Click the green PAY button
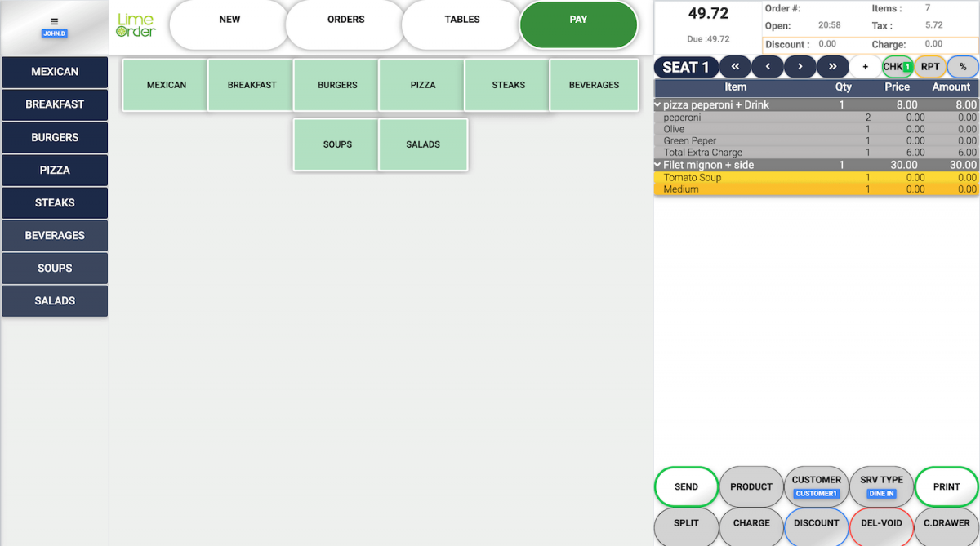The width and height of the screenshot is (980, 546). tap(578, 24)
